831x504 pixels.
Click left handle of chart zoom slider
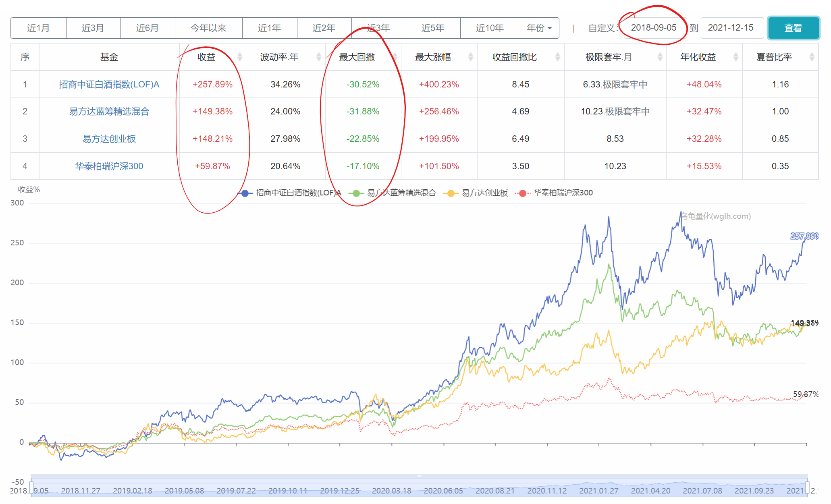(31, 487)
